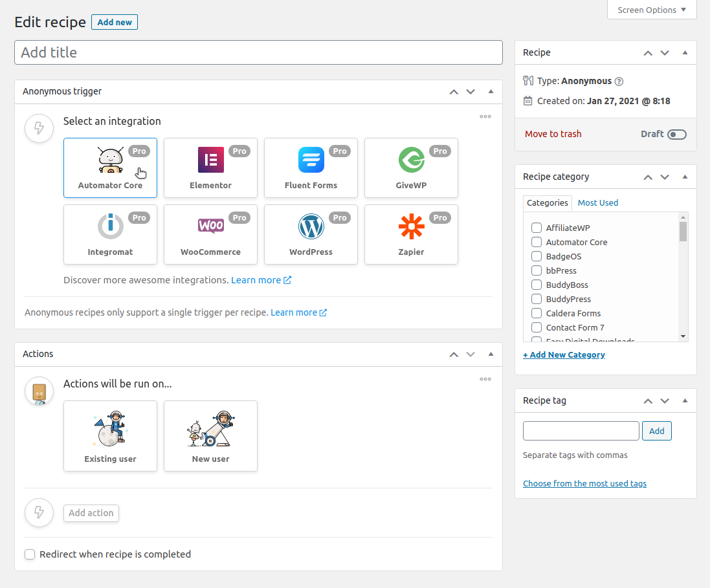
Task: Choose Existing user for actions
Action: pos(110,436)
